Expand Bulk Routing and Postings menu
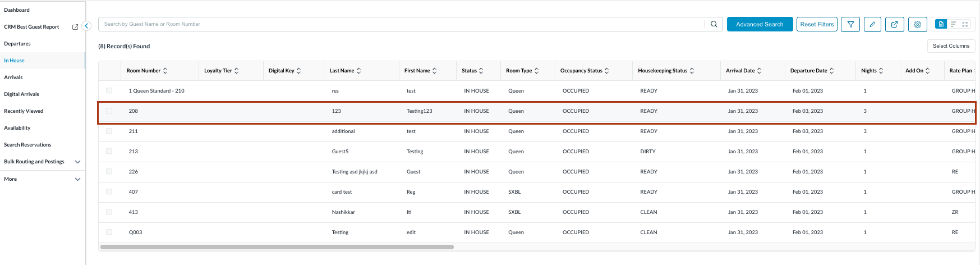The width and height of the screenshot is (980, 265). click(77, 162)
